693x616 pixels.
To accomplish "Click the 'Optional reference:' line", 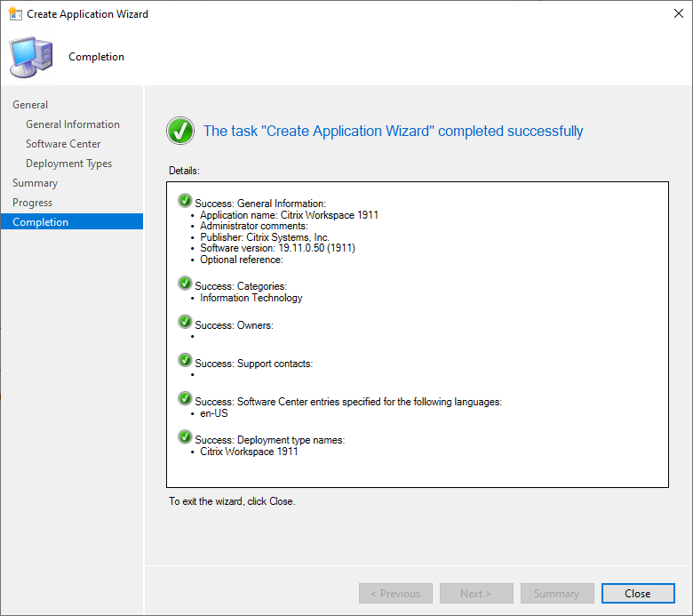I will coord(242,260).
